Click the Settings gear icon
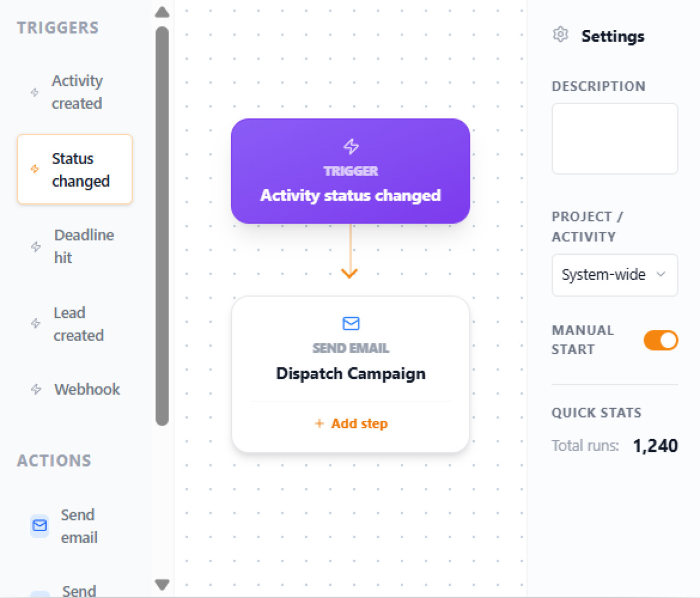Viewport: 700px width, 598px height. pos(560,35)
